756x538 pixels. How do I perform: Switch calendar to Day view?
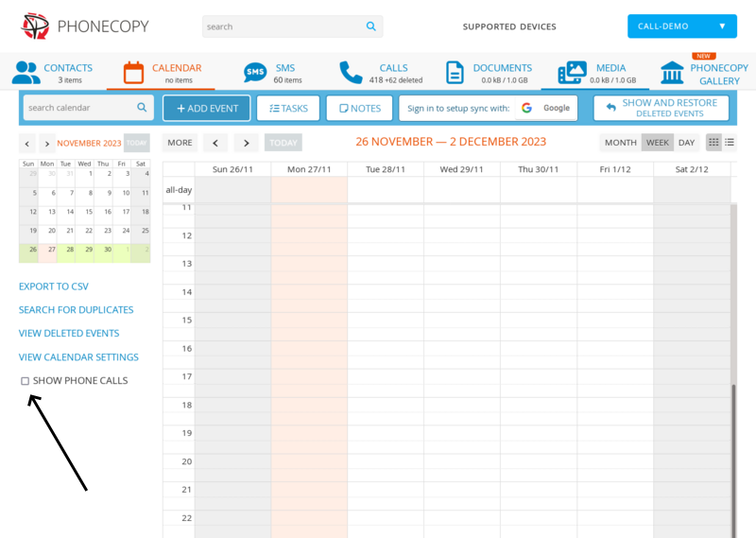(x=686, y=143)
